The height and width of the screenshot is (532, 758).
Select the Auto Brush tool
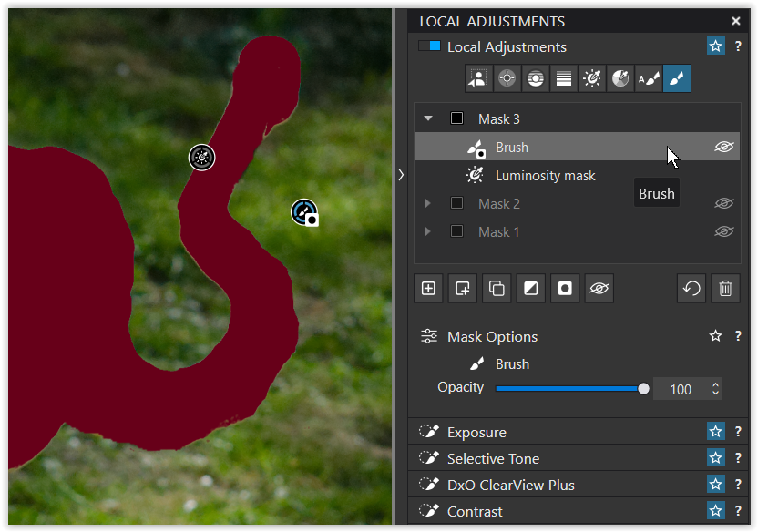click(x=649, y=79)
